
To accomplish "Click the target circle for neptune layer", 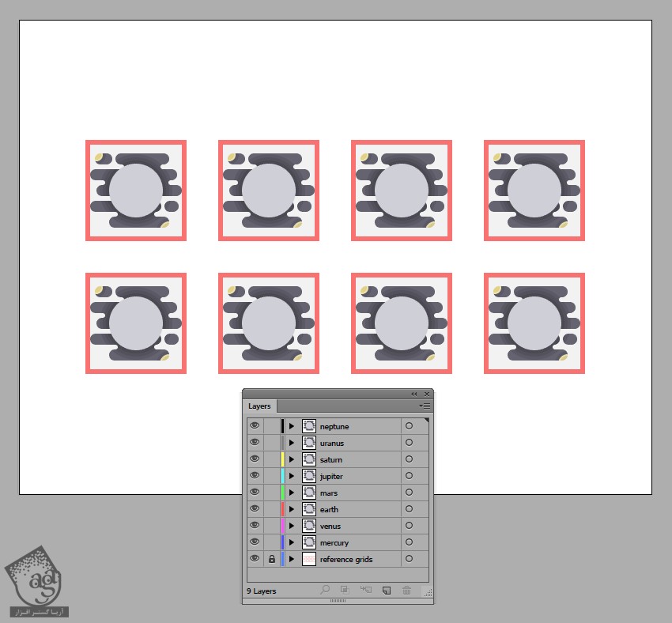I will pyautogui.click(x=409, y=426).
